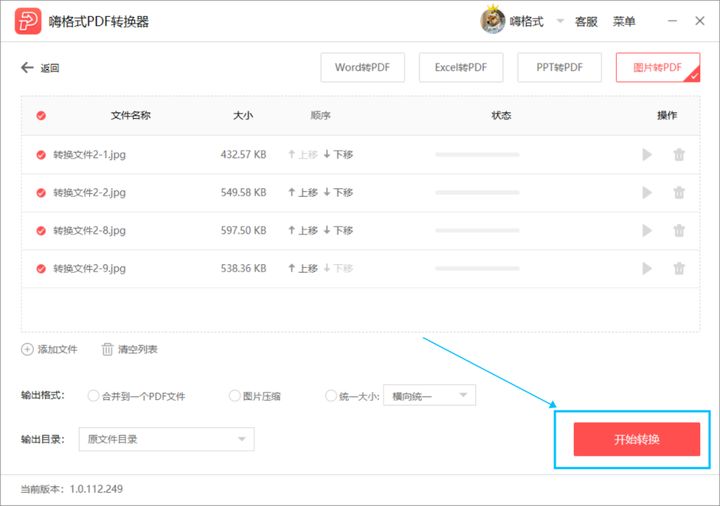Start conversion for 转换文件2-2.jpg play icon
Viewport: 720px width, 506px height.
click(x=647, y=192)
